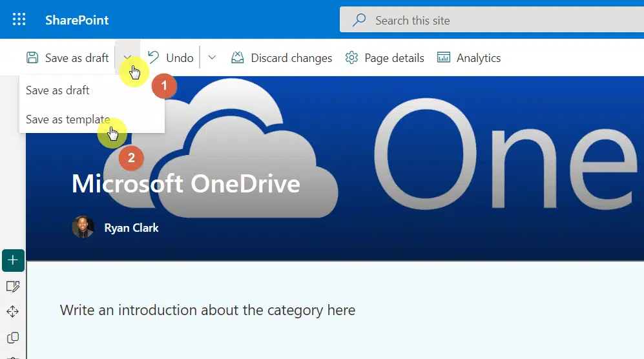644x359 pixels.
Task: Click the SharePoint home link
Action: click(77, 20)
